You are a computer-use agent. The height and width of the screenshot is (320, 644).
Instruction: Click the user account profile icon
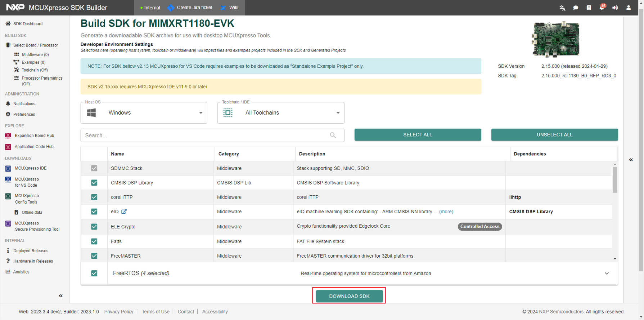pos(629,8)
